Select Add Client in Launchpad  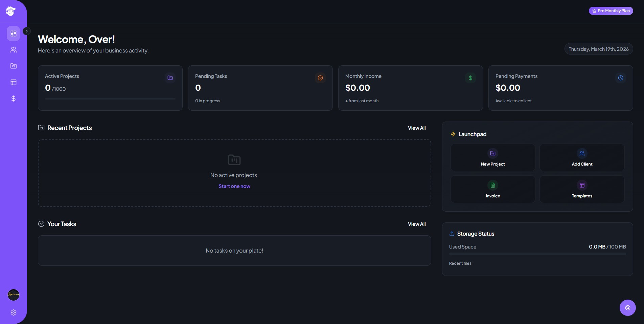click(582, 157)
